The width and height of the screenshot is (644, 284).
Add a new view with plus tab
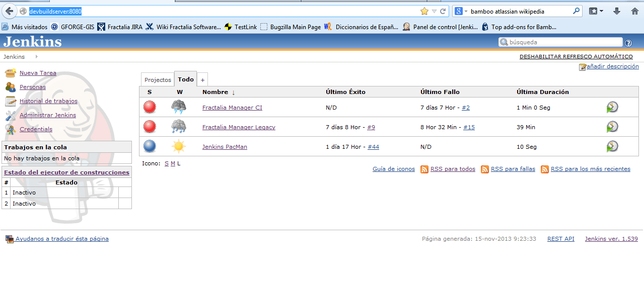[202, 80]
